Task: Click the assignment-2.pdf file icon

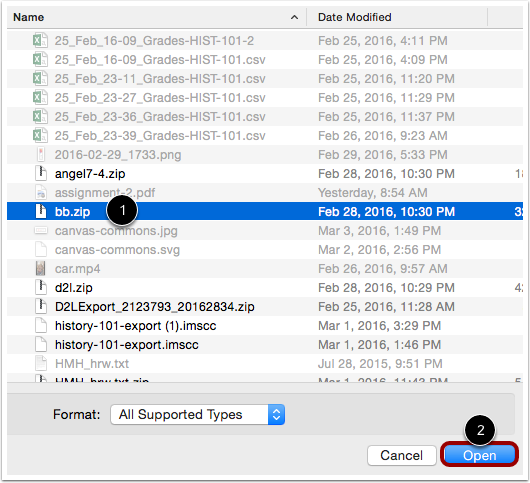Action: [41, 192]
